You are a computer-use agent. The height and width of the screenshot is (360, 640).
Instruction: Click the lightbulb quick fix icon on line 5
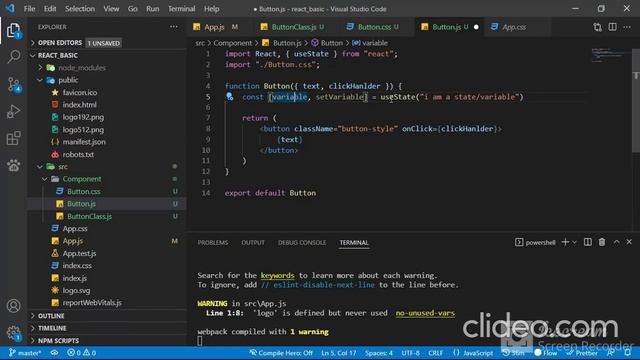(230, 97)
